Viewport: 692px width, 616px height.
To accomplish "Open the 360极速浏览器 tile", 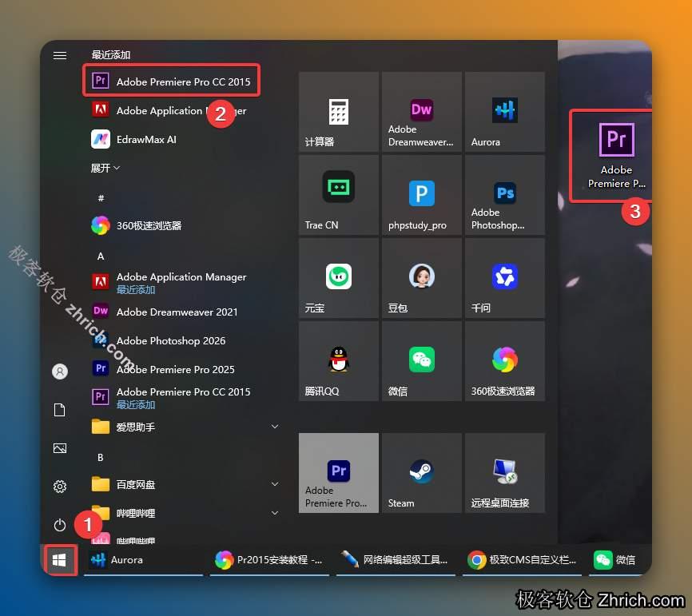I will click(504, 361).
